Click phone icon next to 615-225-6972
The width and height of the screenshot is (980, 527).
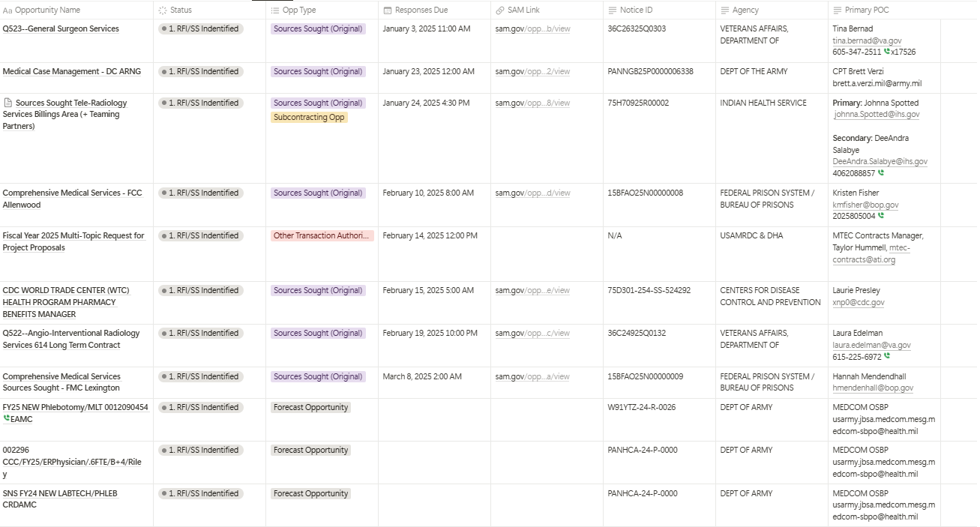(887, 357)
